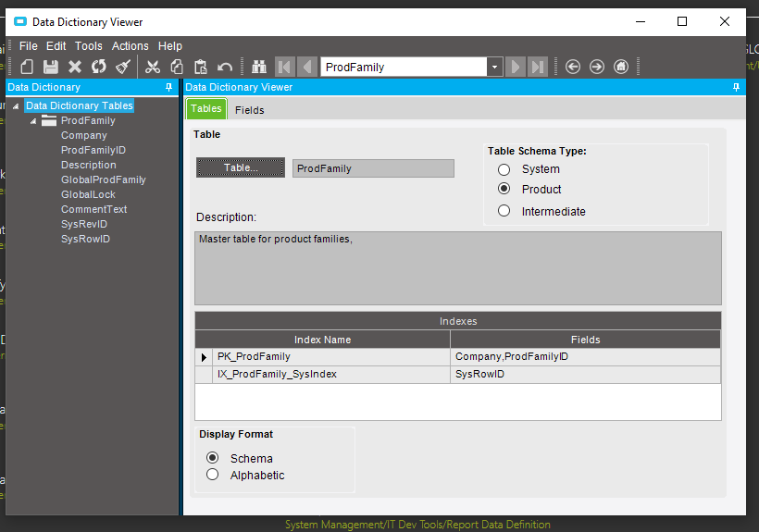Click the ProdFamily toolbar combo text box

tap(404, 67)
